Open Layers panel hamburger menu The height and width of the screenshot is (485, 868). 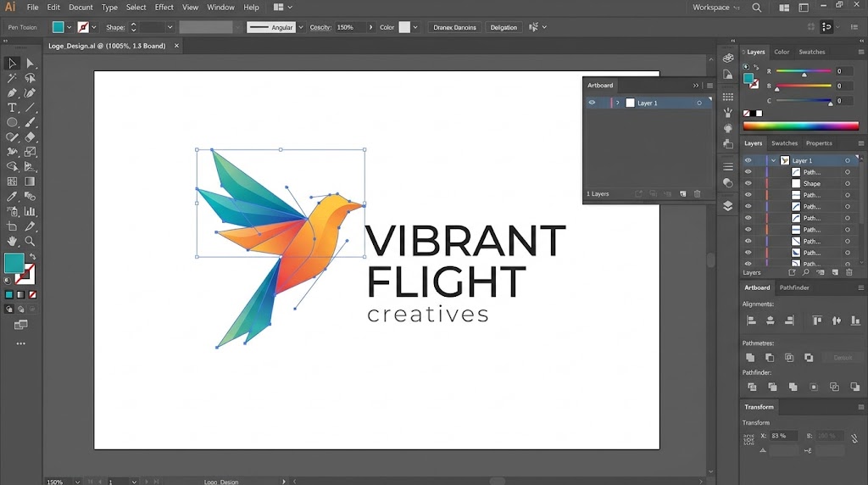click(x=861, y=142)
